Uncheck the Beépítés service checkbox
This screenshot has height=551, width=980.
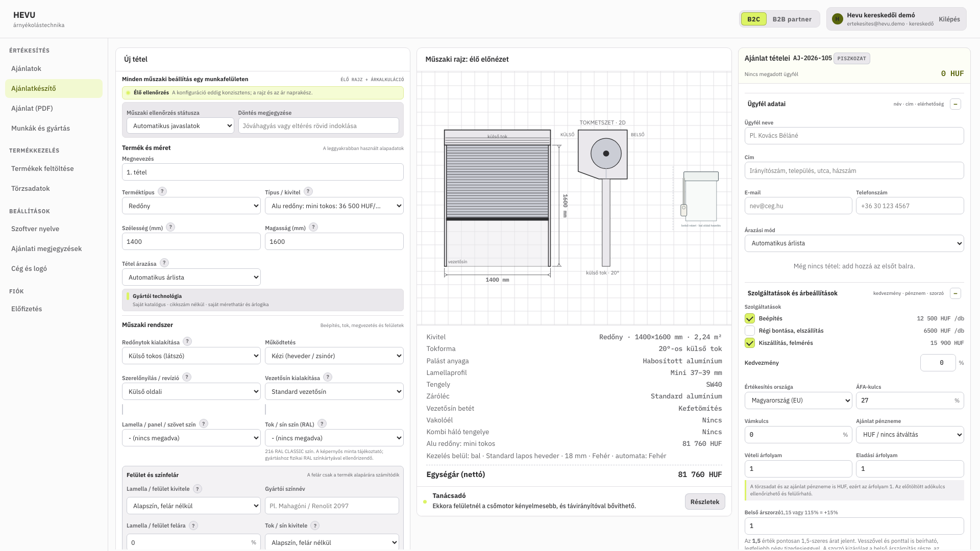750,318
